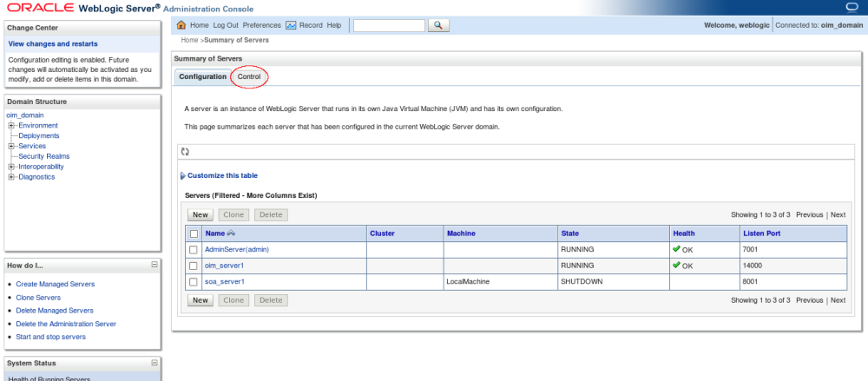The image size is (868, 381).
Task: Sort by the Machine column header
Action: click(x=461, y=233)
